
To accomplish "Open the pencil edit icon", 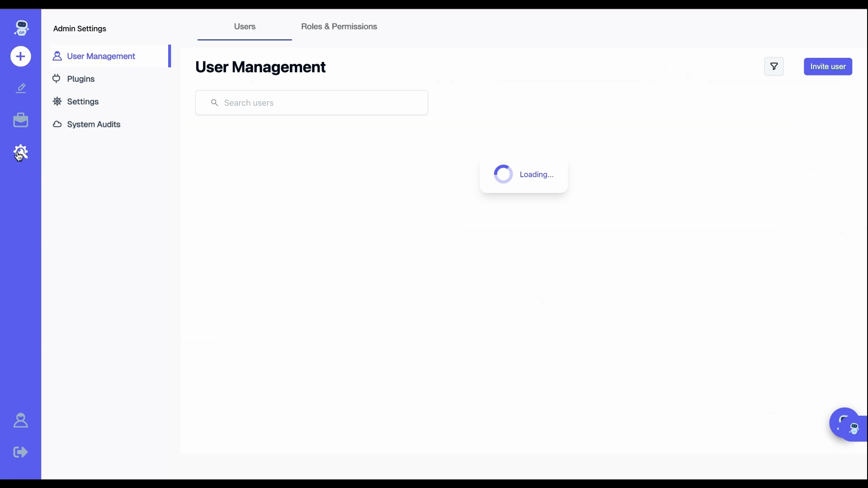I will click(21, 88).
